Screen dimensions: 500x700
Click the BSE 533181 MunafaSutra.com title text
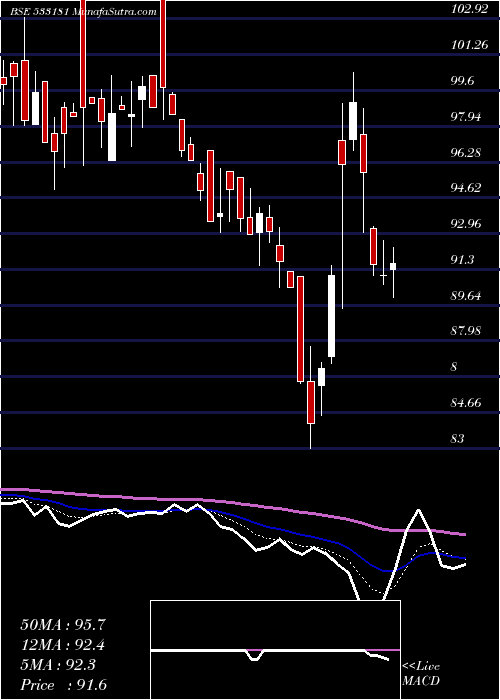pos(83,12)
